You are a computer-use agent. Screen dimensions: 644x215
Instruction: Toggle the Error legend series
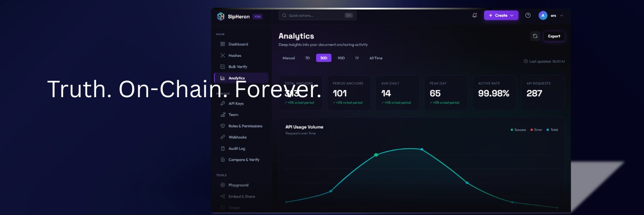click(536, 130)
